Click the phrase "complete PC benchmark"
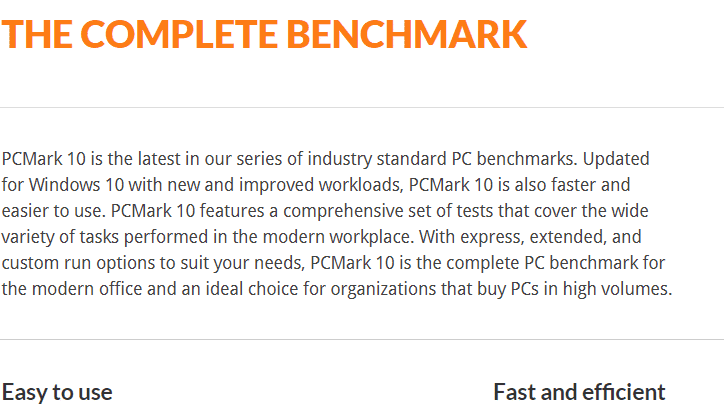The image size is (724, 420). (540, 264)
